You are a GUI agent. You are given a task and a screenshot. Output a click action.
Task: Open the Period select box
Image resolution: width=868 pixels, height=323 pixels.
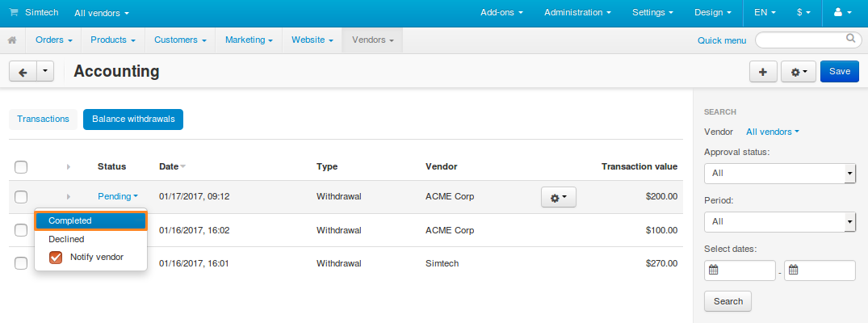pyautogui.click(x=780, y=221)
